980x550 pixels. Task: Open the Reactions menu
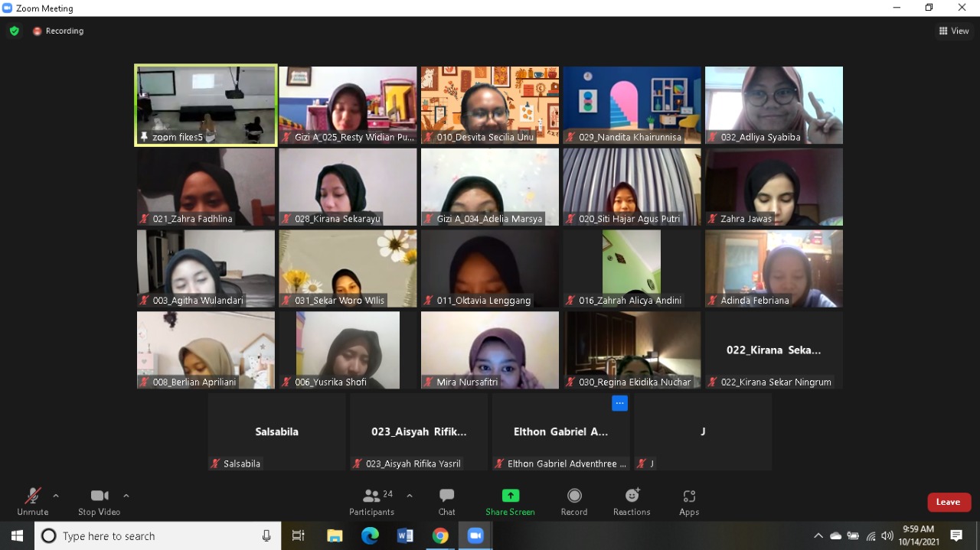[632, 501]
